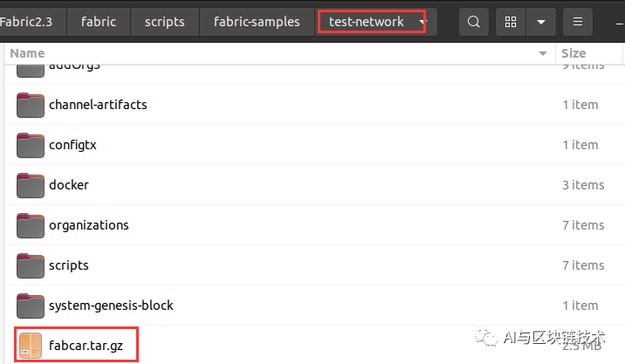This screenshot has width=625, height=364.
Task: Open test-network path dropdown arrow
Action: click(422, 21)
